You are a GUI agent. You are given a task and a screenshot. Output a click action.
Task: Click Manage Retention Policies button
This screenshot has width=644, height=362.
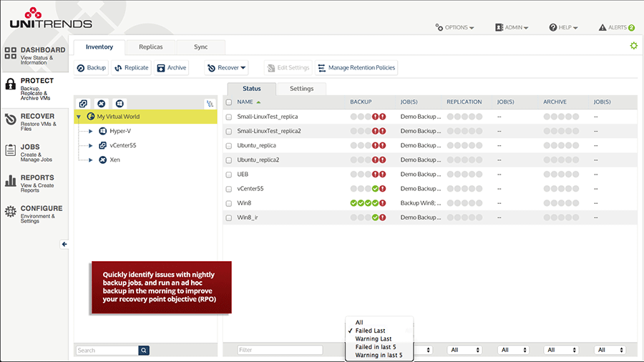click(356, 68)
